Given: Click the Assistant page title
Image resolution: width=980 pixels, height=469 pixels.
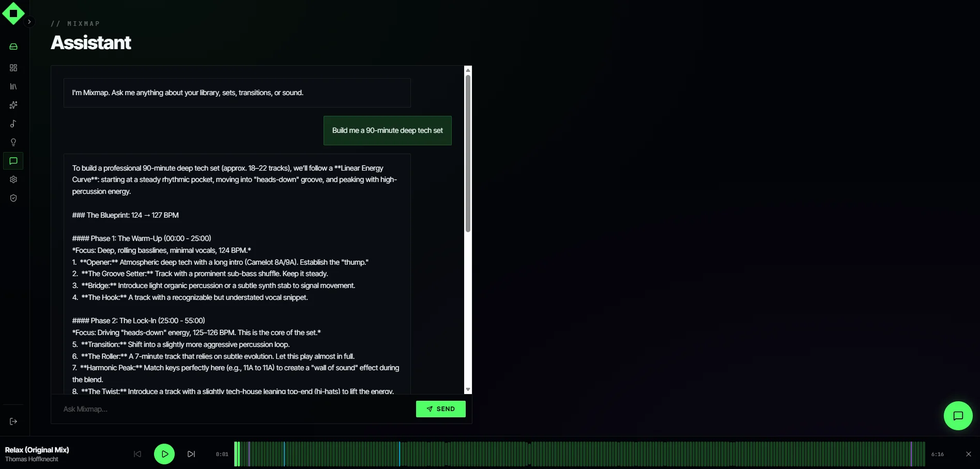Looking at the screenshot, I should (91, 42).
